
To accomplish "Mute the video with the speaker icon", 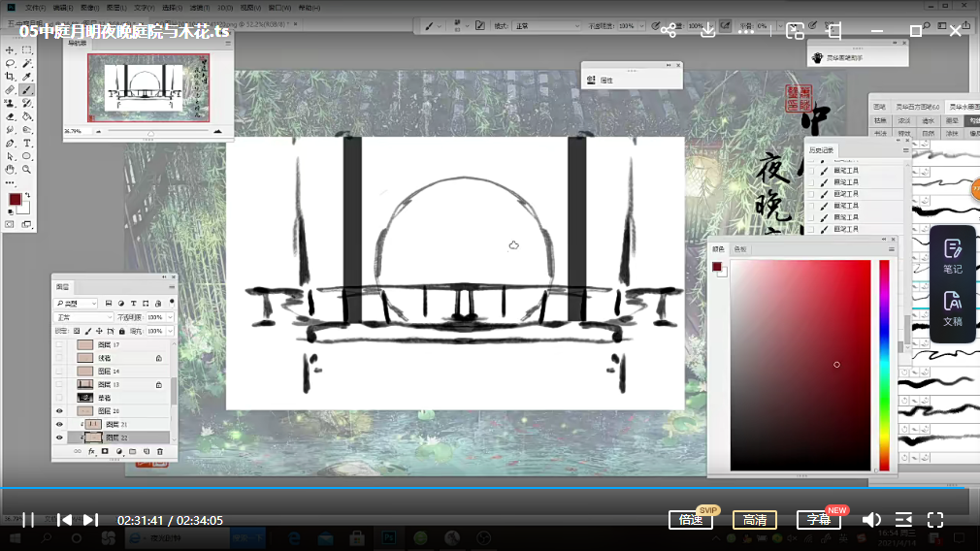I will (x=871, y=520).
